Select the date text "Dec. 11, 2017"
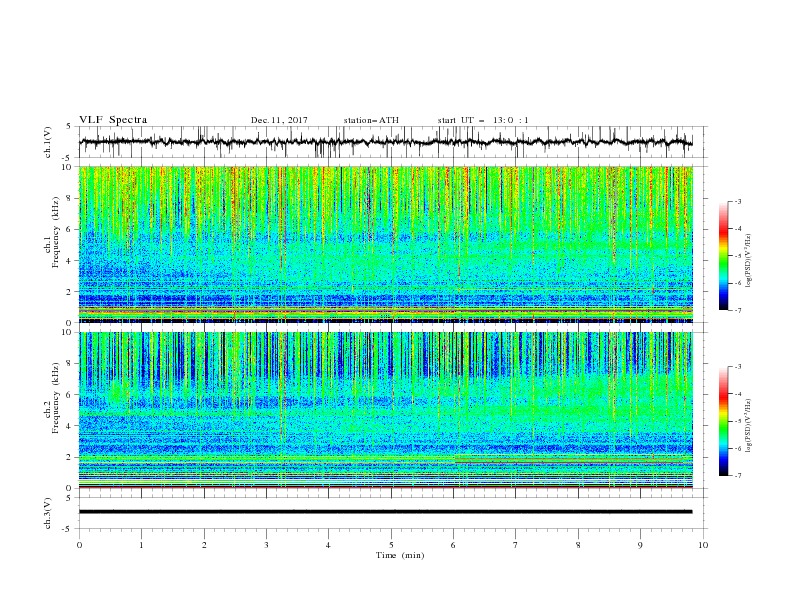 (x=279, y=120)
